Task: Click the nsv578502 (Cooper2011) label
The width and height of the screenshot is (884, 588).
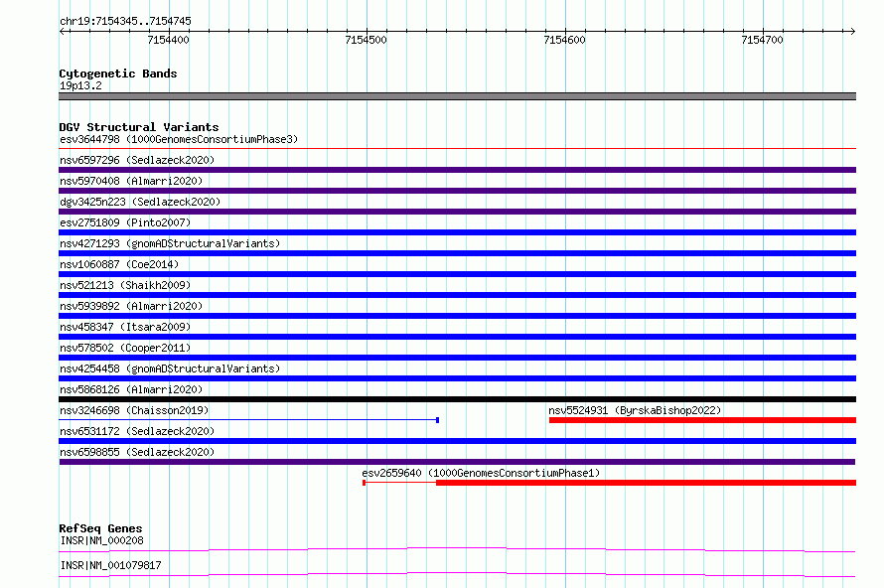Action: pyautogui.click(x=125, y=348)
